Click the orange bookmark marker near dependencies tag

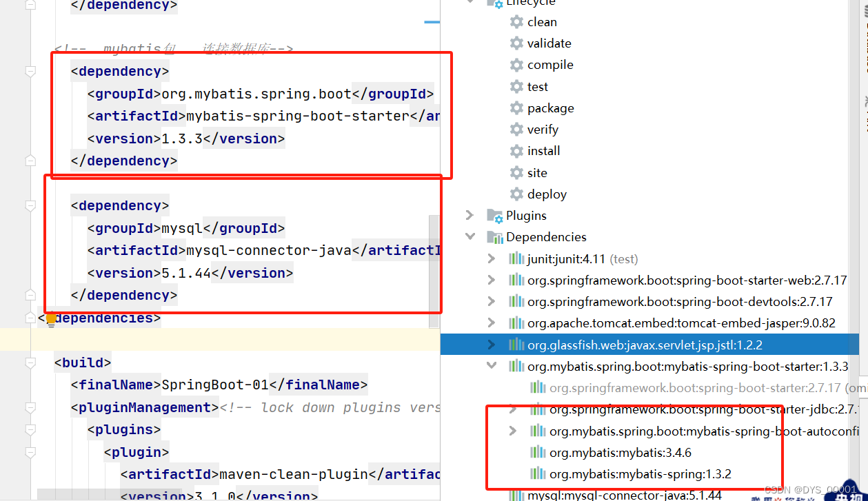point(50,318)
